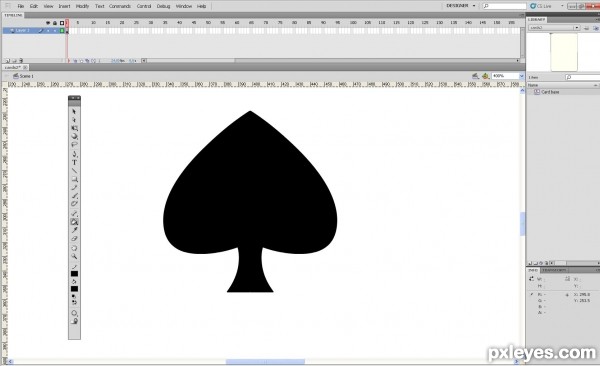Open the Control menu

click(x=144, y=6)
